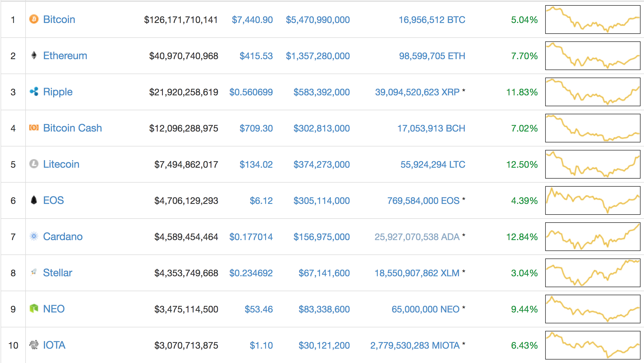Open the Bitcoin Cash name link

(x=72, y=128)
